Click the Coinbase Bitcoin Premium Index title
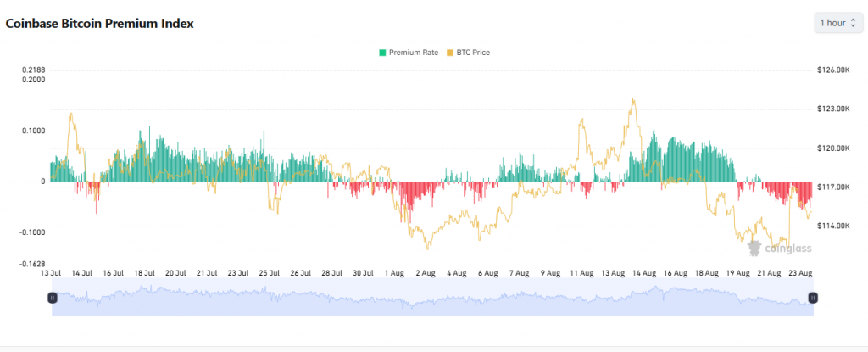 coord(100,24)
